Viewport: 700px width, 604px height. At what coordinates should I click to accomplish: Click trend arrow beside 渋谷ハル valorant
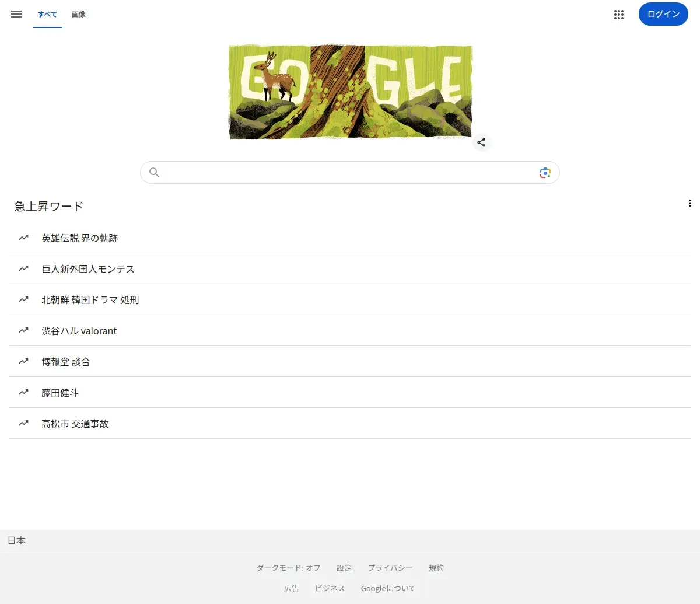[23, 330]
